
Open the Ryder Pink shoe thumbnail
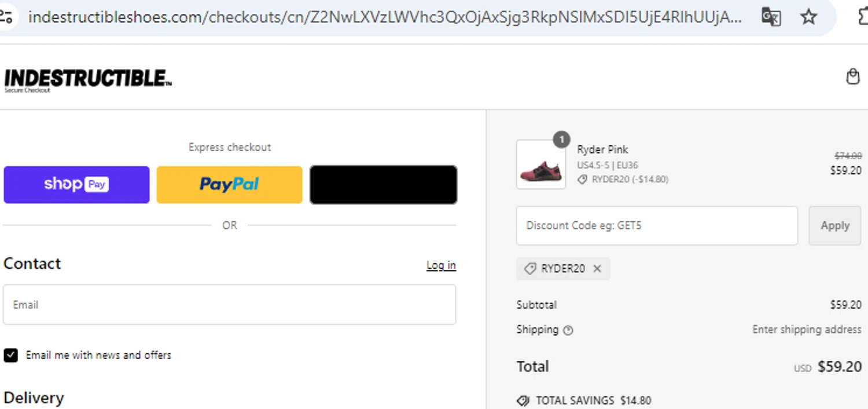[540, 165]
